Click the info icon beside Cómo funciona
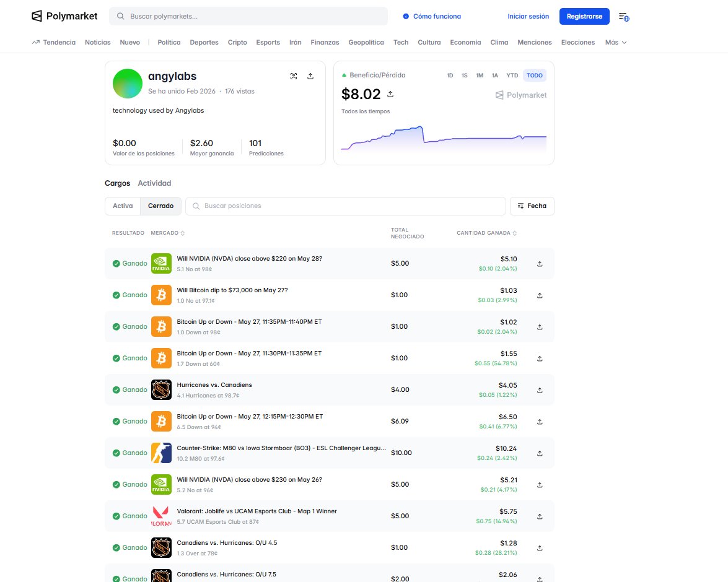The width and height of the screenshot is (728, 582). point(406,16)
